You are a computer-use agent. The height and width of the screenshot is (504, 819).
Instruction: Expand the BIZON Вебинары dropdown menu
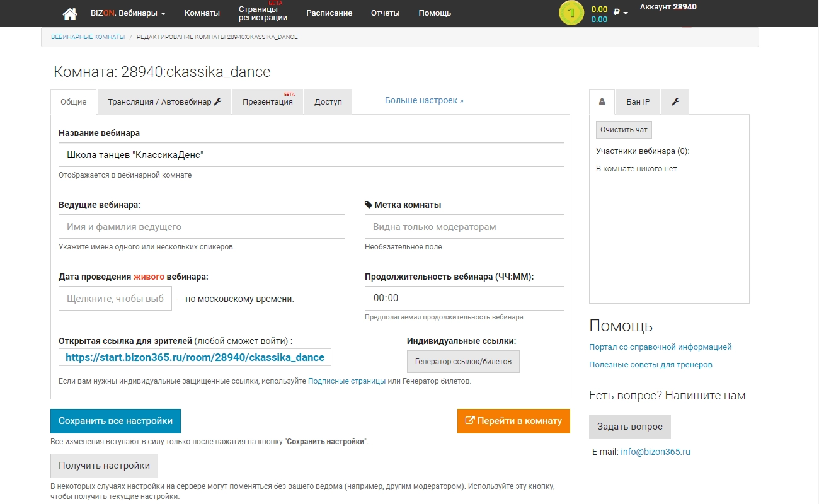pyautogui.click(x=128, y=13)
